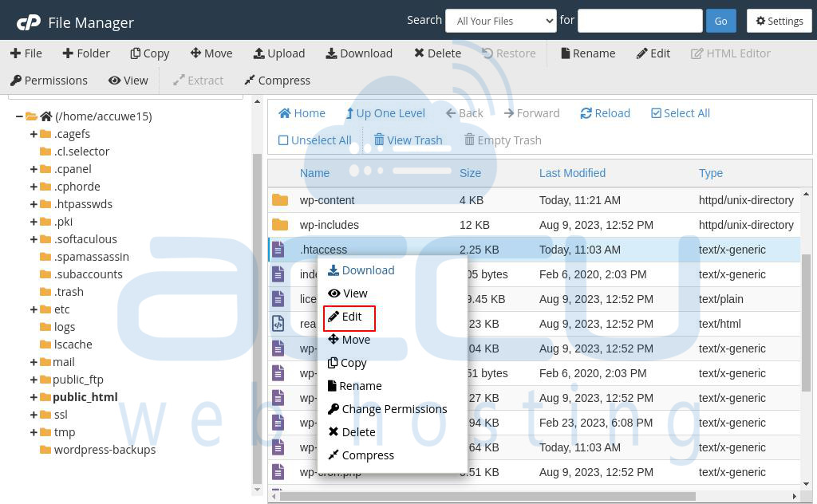
Task: Open the All Your Files search dropdown
Action: pos(501,21)
